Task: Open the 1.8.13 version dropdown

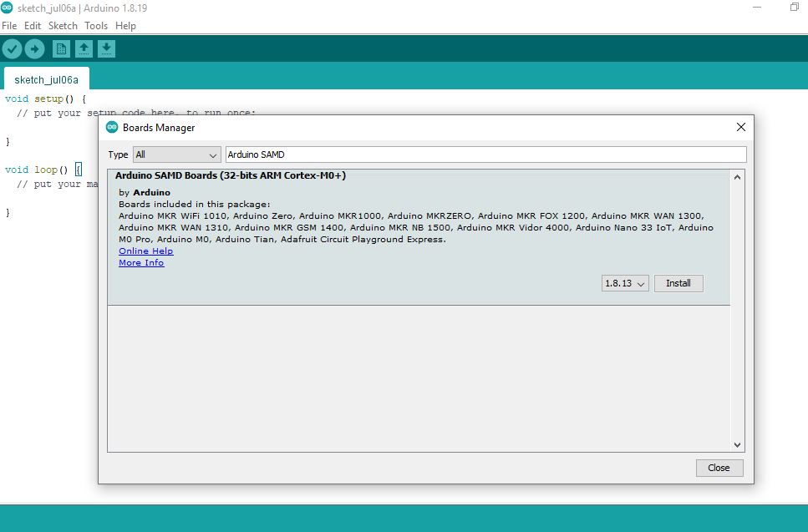Action: click(625, 283)
